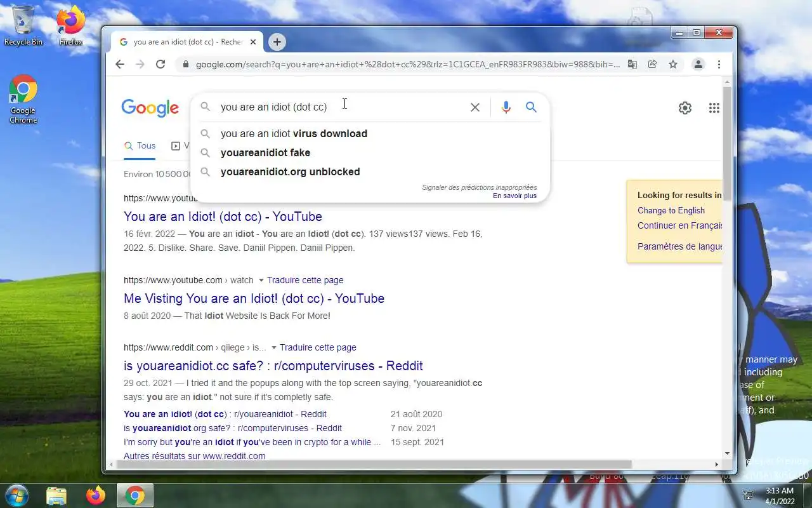
Task: Open sublink 'You are an idiot! (dot cc) : r/youareanidiot'
Action: tap(225, 414)
